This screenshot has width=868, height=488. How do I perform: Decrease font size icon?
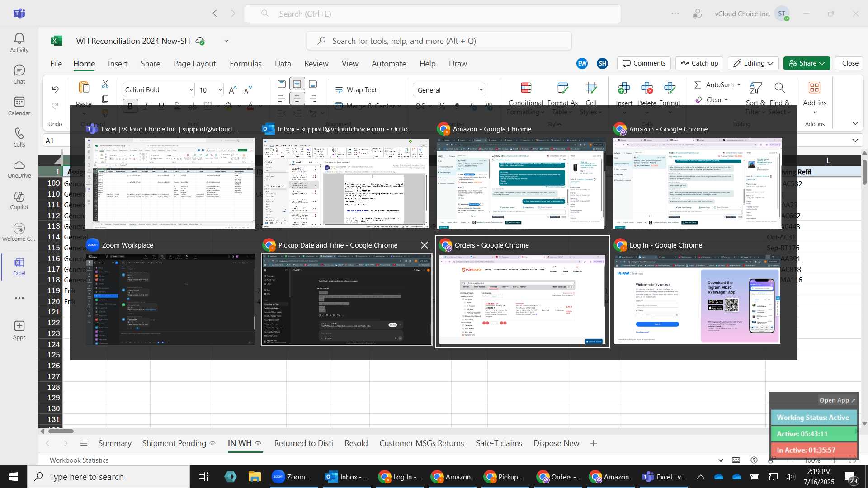point(248,90)
